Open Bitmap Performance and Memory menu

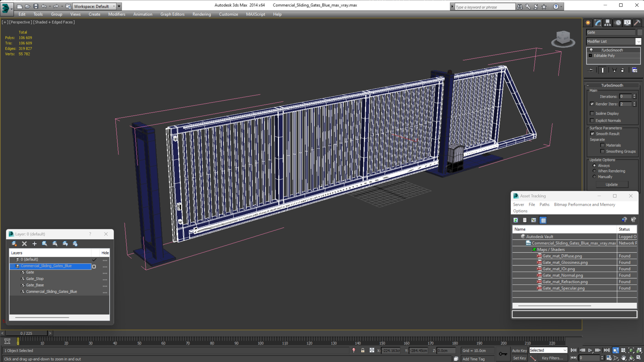(584, 204)
